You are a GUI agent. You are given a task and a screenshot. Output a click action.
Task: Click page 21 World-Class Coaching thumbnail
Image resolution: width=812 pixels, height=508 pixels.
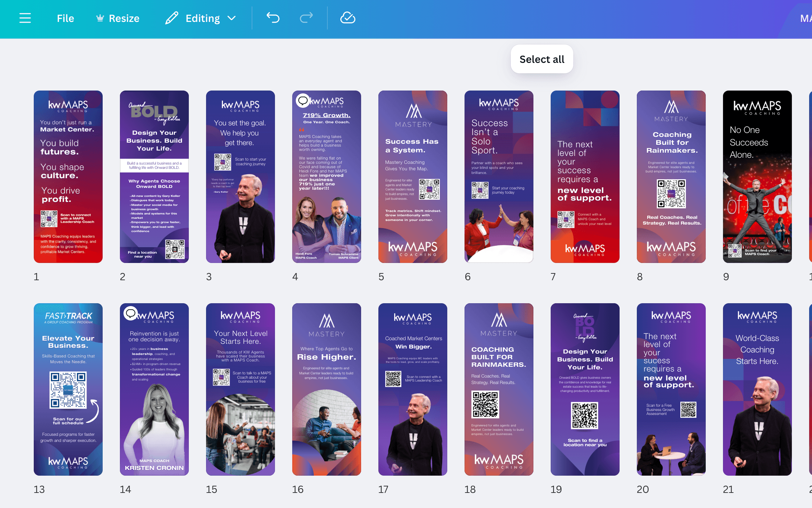[757, 389]
